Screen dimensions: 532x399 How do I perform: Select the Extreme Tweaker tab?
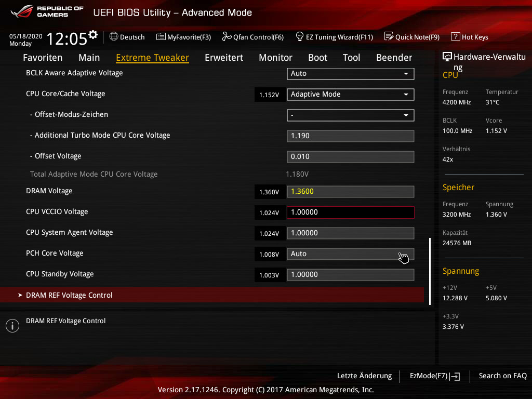coord(152,58)
